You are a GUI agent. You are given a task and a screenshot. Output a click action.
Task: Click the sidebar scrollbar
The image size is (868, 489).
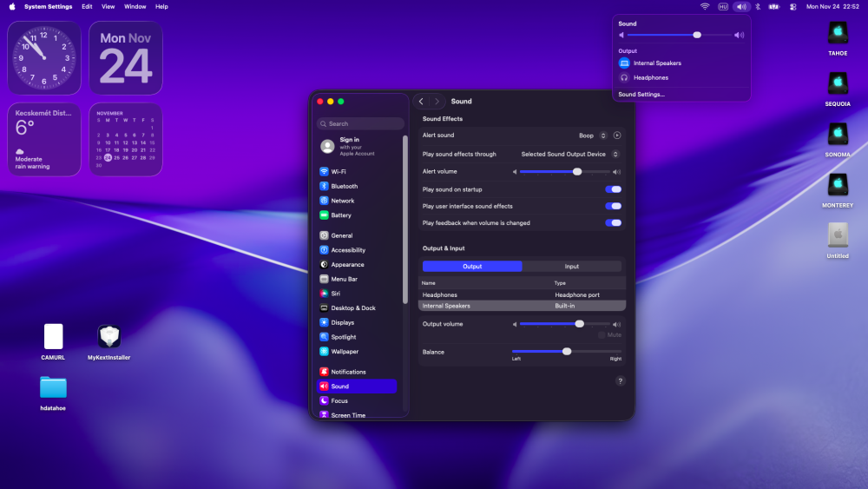pyautogui.click(x=405, y=219)
